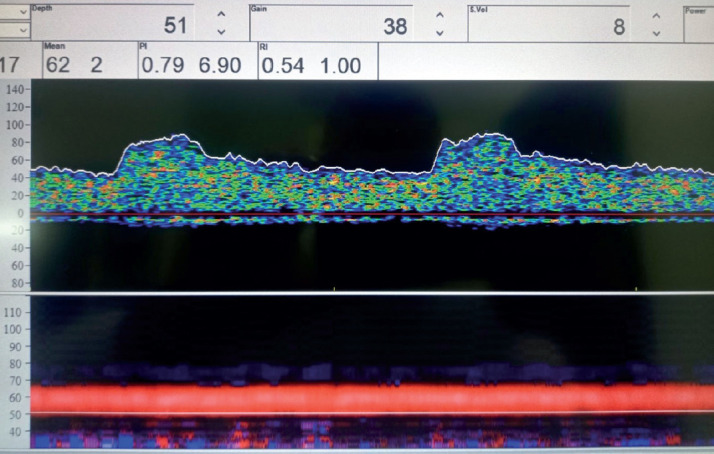This screenshot has width=714, height=454.
Task: Click the first systolic peak on waveform
Action: click(x=180, y=137)
